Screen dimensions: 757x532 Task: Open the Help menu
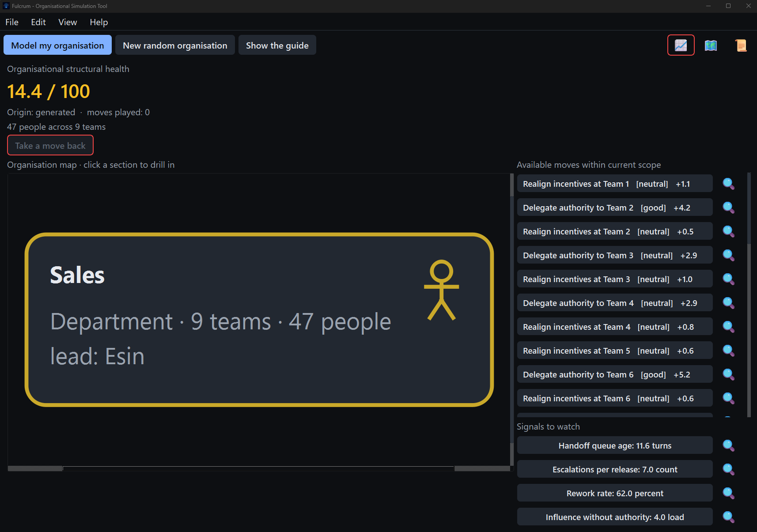tap(99, 22)
